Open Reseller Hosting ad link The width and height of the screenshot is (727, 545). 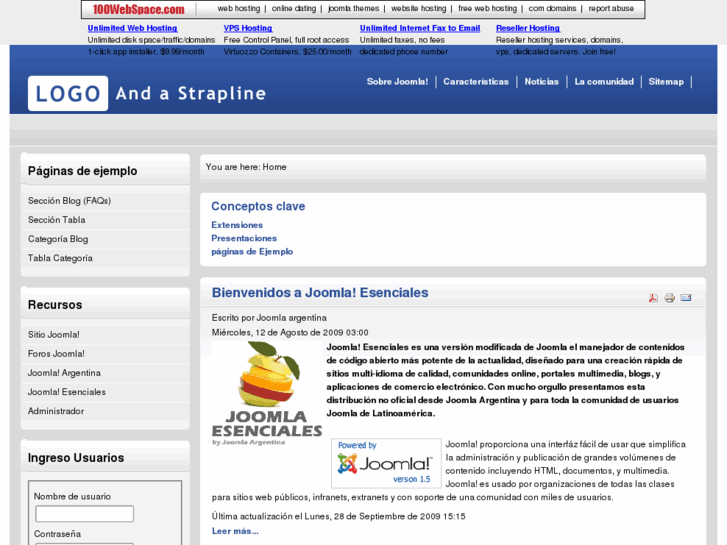[528, 28]
